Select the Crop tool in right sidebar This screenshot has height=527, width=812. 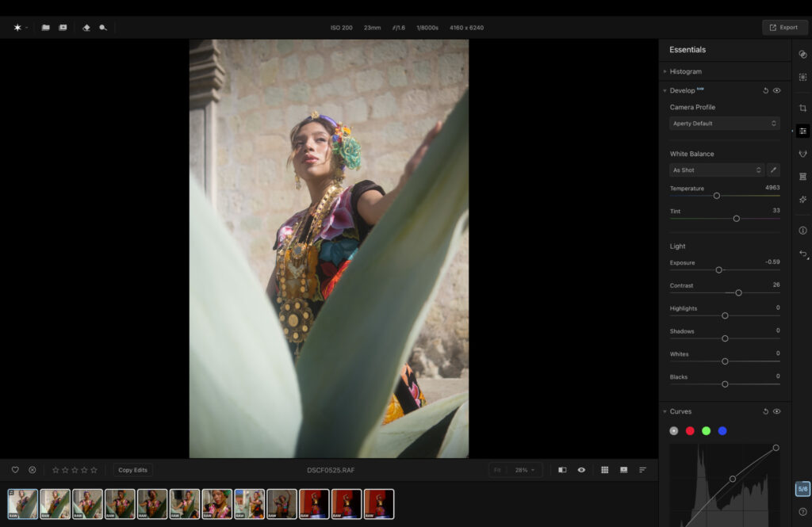pyautogui.click(x=802, y=108)
